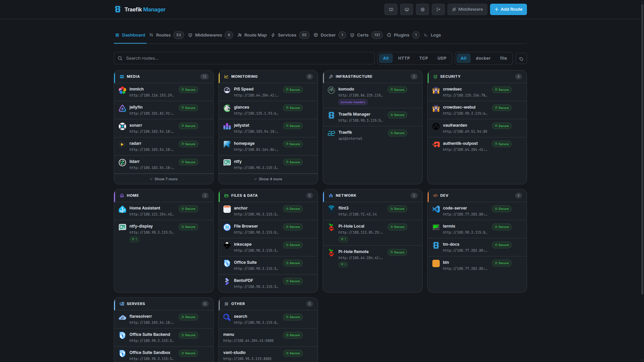This screenshot has height=362, width=644.
Task: Click the Add Route button
Action: tap(508, 9)
